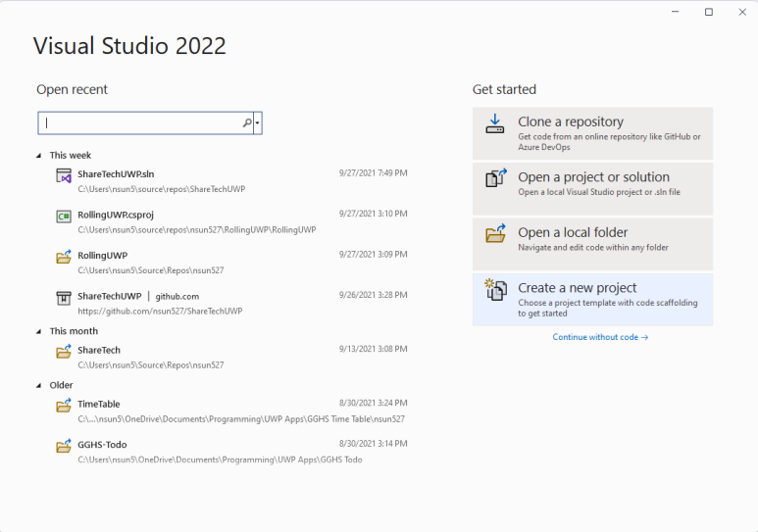The width and height of the screenshot is (758, 532).
Task: Collapse the Older group
Action: pos(38,386)
